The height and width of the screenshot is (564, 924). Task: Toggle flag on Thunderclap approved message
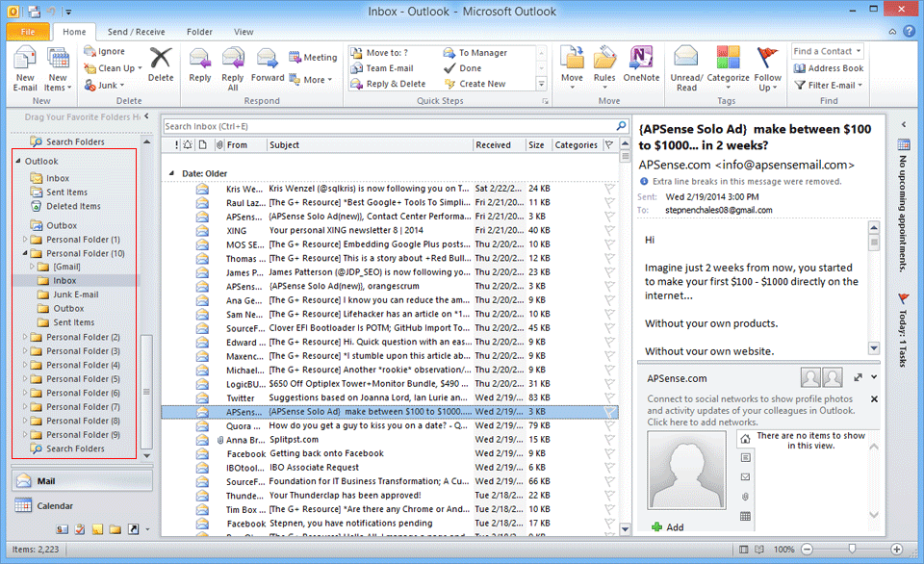pos(609,496)
